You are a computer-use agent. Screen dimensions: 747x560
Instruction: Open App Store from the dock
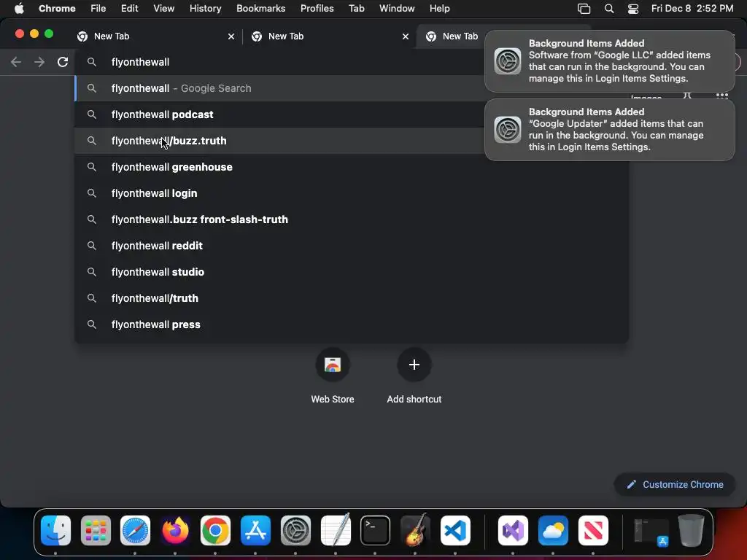255,531
